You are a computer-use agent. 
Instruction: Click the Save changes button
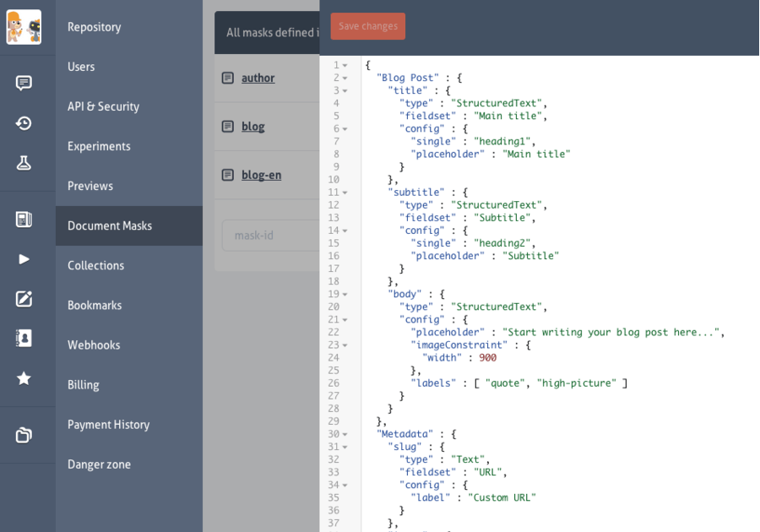click(368, 26)
